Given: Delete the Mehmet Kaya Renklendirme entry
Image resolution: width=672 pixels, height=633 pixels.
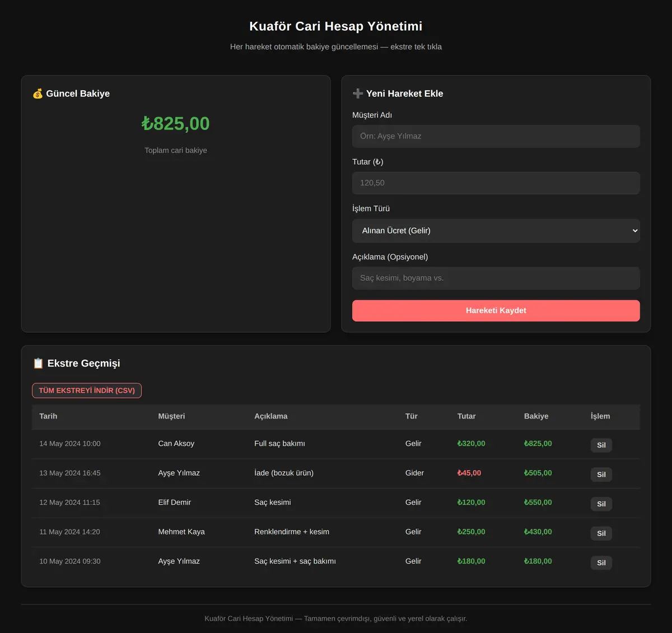Looking at the screenshot, I should click(601, 533).
